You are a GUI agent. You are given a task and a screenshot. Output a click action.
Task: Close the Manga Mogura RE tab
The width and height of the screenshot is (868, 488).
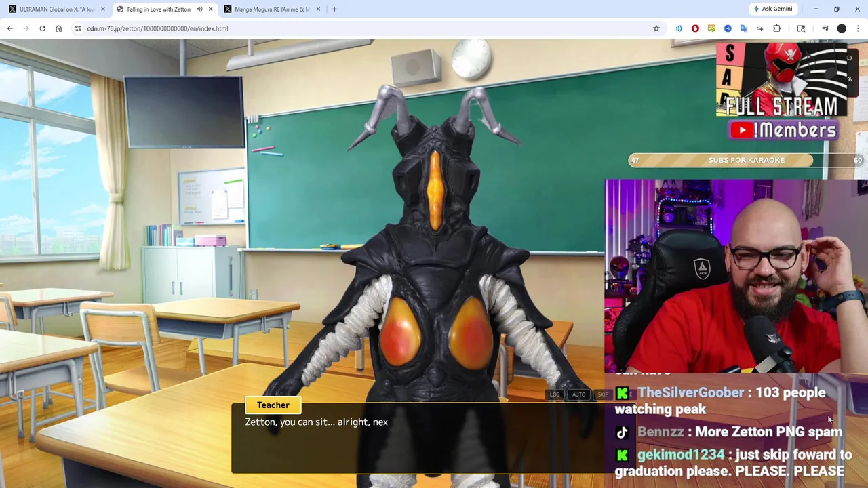coord(318,9)
